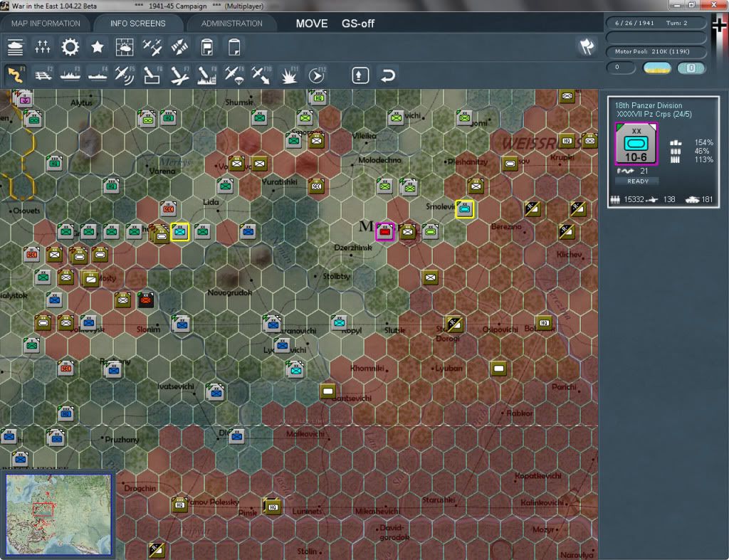This screenshot has height=560, width=729.
Task: Select the F5 air recon mode
Action: 125,75
